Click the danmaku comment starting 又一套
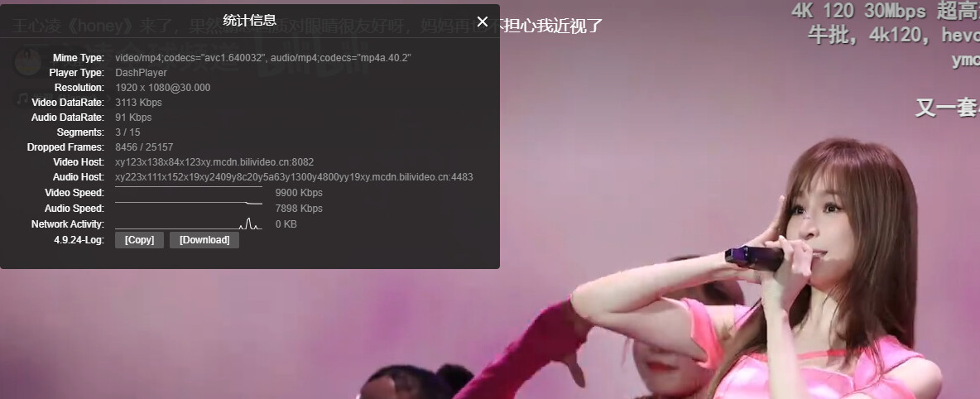This screenshot has width=980, height=399. point(948,108)
